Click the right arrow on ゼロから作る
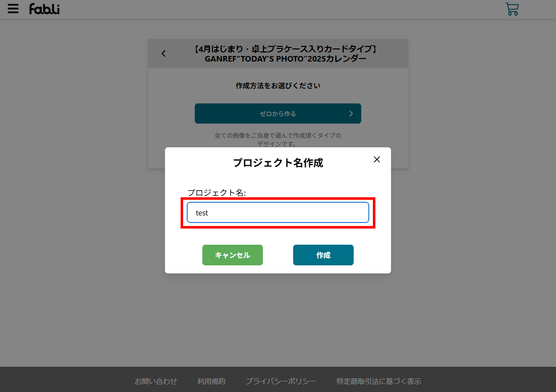Viewport: 556px width, 392px height. click(351, 114)
